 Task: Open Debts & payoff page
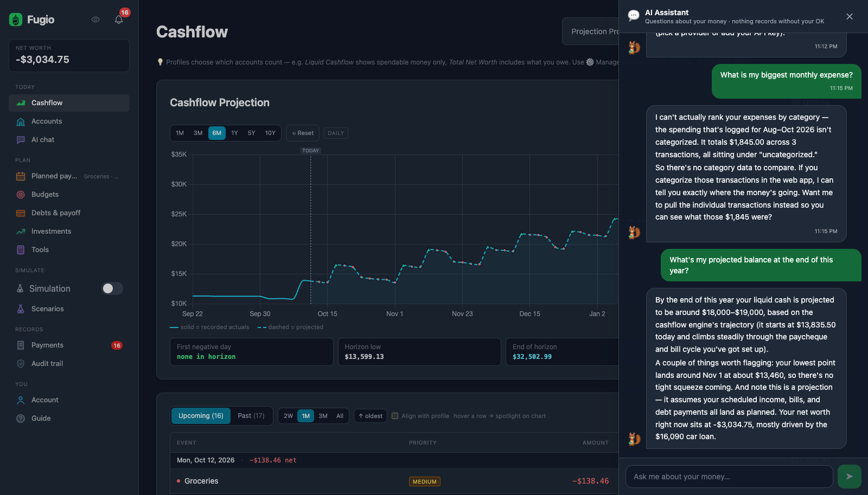point(69,213)
